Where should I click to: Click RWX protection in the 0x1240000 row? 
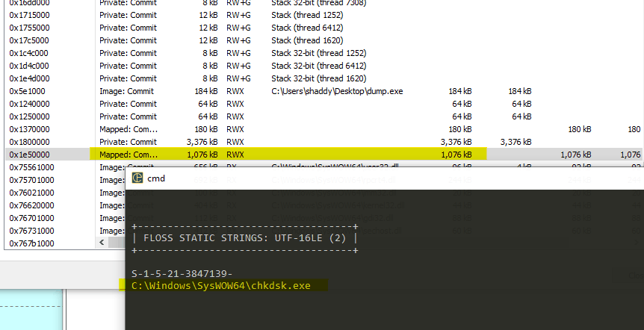[x=235, y=104]
